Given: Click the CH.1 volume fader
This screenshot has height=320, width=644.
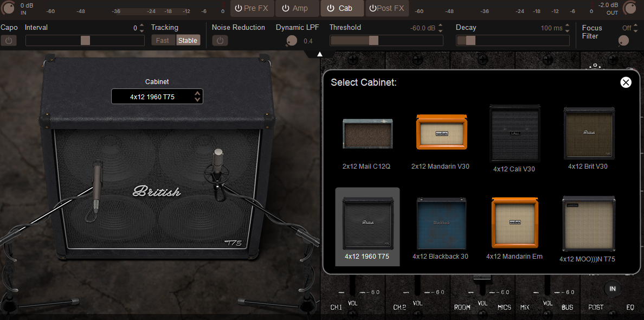Looking at the screenshot, I should (x=352, y=285).
